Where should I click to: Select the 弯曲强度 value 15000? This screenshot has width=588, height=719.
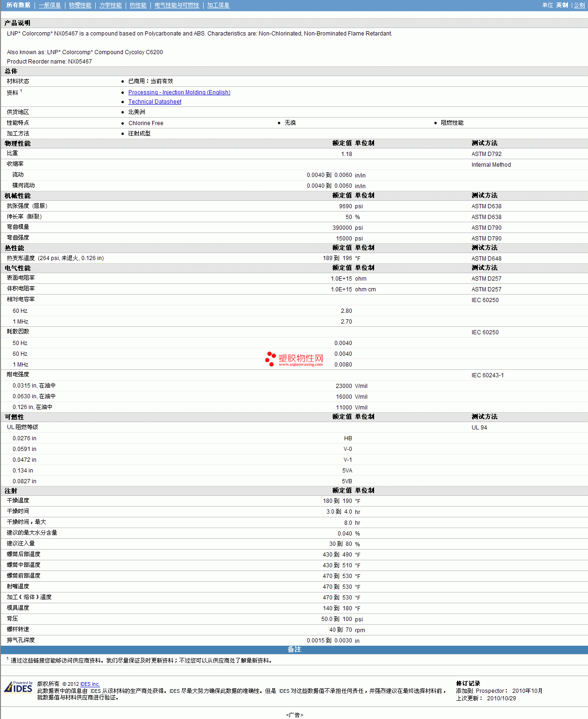coord(344,239)
